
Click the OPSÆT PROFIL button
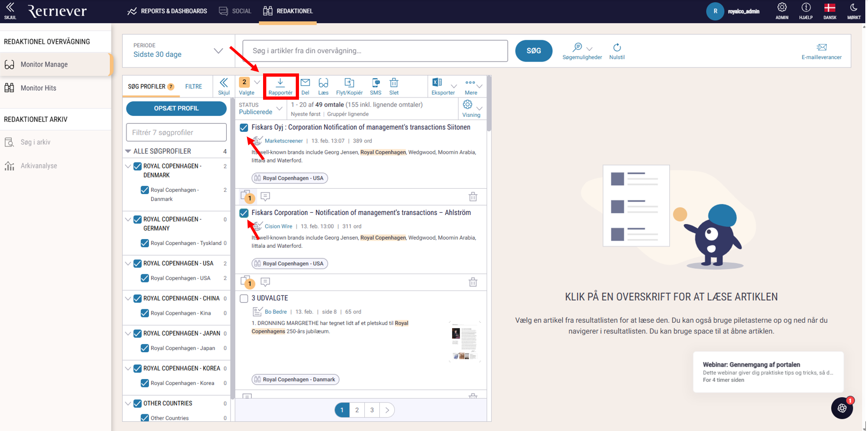pos(176,108)
